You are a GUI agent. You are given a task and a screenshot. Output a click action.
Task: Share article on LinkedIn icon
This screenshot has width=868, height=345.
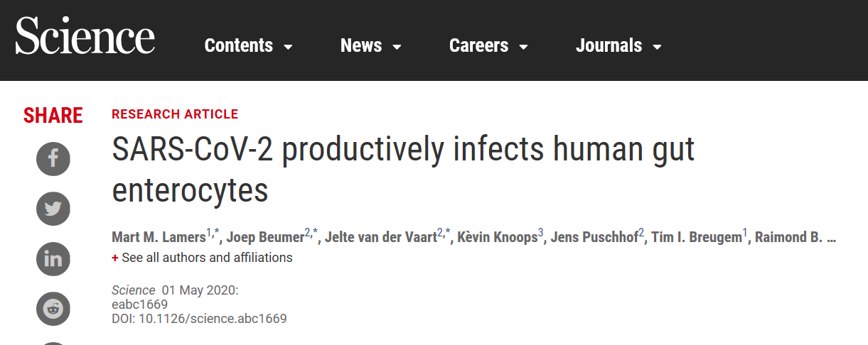(x=53, y=259)
